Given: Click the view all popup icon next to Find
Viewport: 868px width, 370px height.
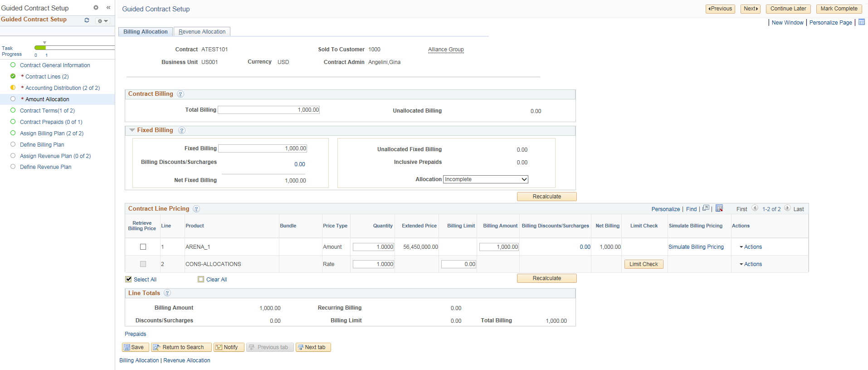Looking at the screenshot, I should coord(706,208).
